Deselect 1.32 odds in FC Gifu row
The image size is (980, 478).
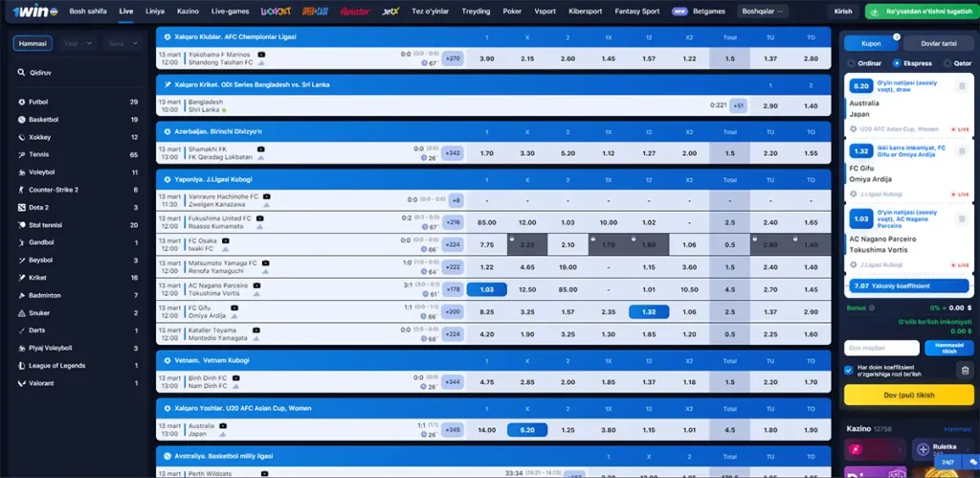pos(649,311)
